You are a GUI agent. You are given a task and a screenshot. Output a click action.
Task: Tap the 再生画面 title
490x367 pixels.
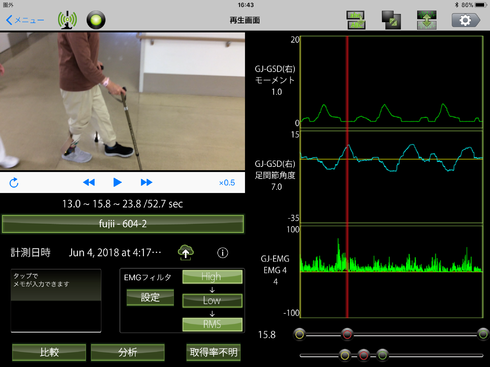coord(245,20)
